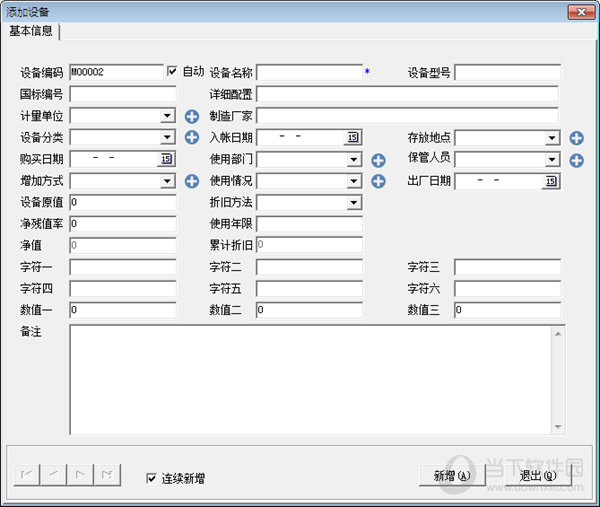Open calendar picker for 购买日期
Viewport: 600px width, 507px height.
[166, 159]
